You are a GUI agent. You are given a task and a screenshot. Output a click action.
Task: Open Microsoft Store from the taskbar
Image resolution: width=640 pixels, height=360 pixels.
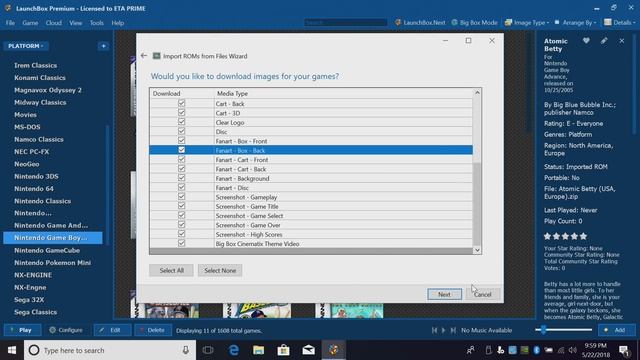pyautogui.click(x=283, y=350)
